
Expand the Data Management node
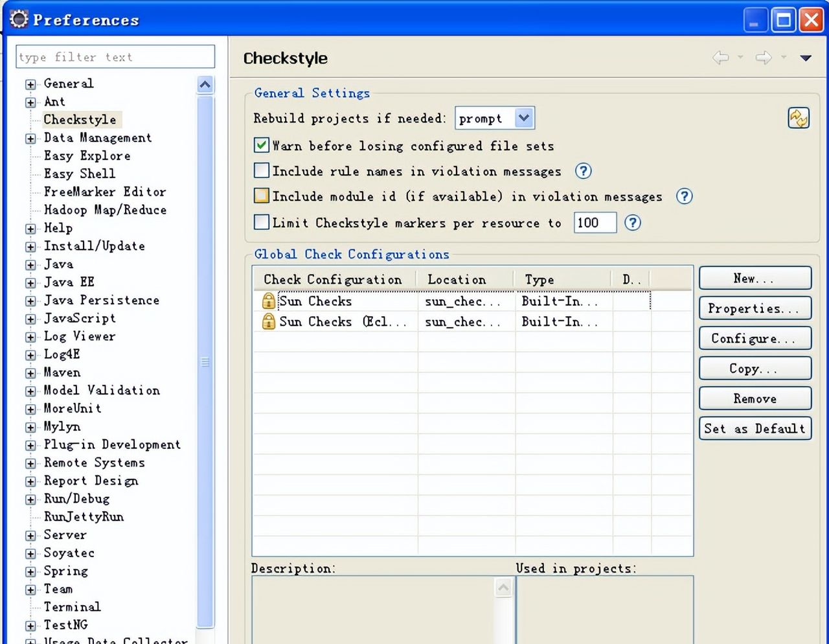pyautogui.click(x=30, y=139)
